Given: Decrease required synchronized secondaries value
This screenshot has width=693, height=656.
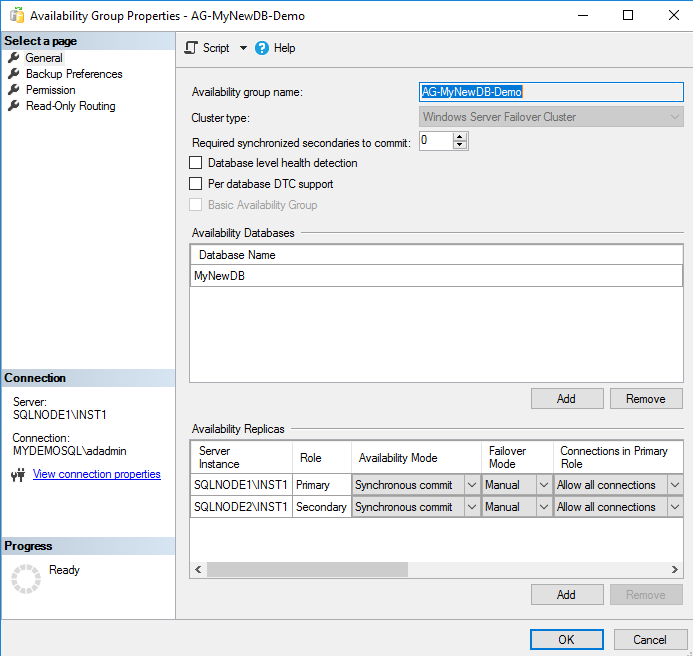Looking at the screenshot, I should (x=460, y=145).
